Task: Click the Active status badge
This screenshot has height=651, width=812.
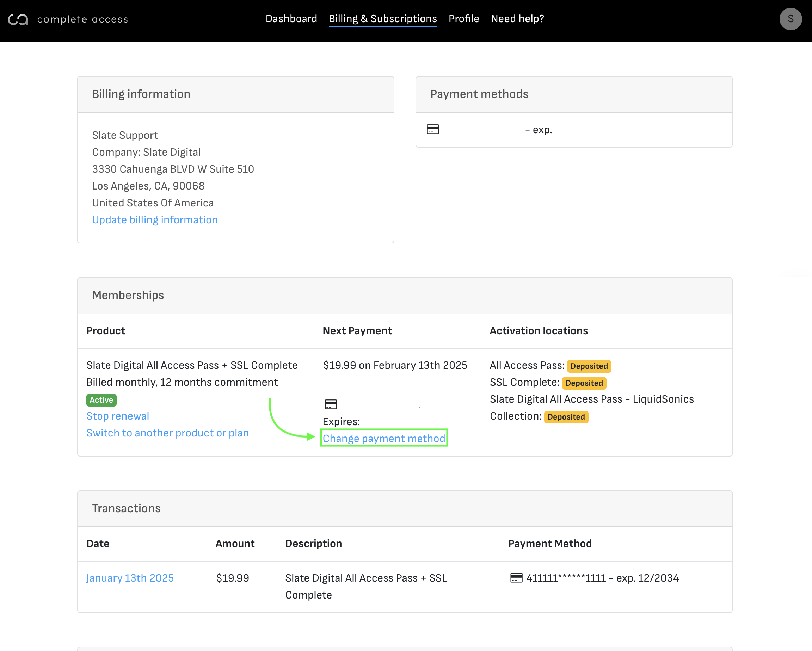Action: [101, 400]
